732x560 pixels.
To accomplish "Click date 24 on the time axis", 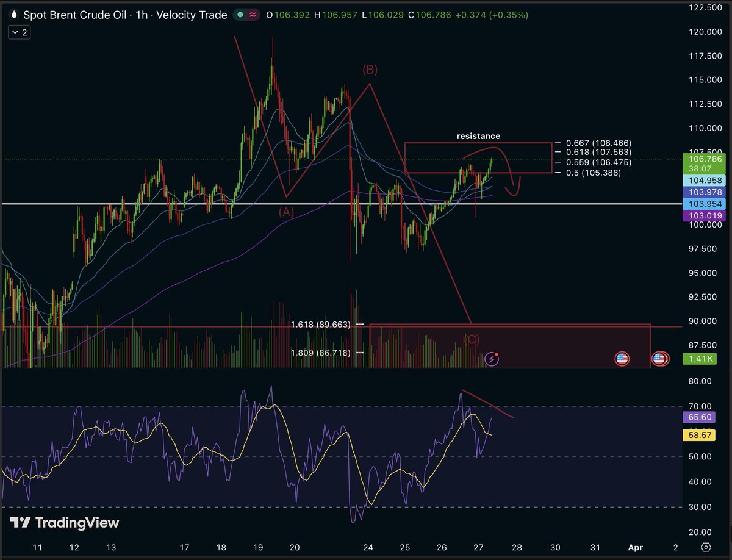I will [368, 547].
